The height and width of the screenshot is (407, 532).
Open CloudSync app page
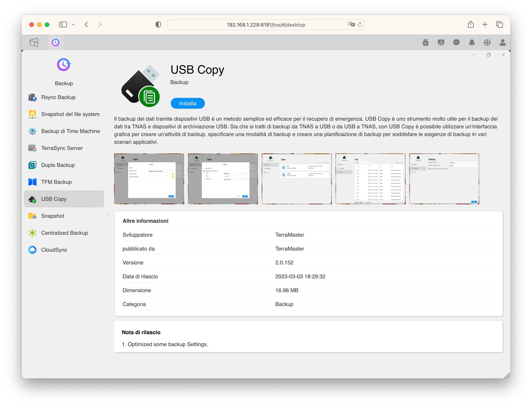coord(64,250)
